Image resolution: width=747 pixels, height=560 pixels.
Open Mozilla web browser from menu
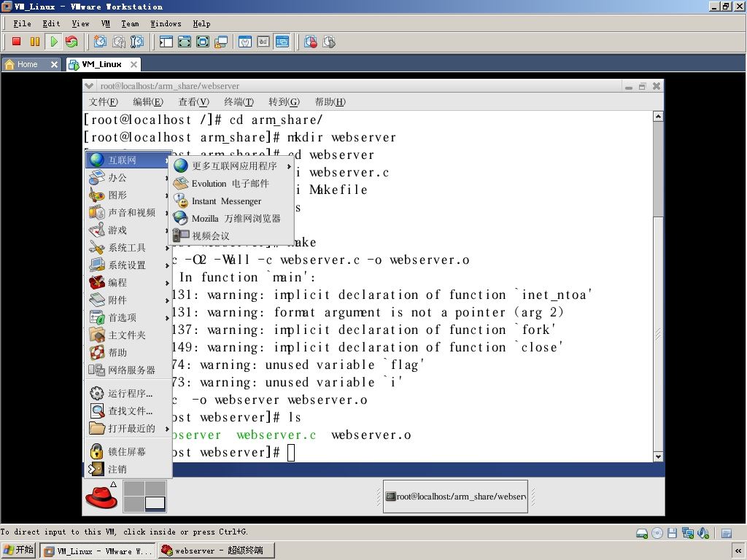(x=231, y=219)
